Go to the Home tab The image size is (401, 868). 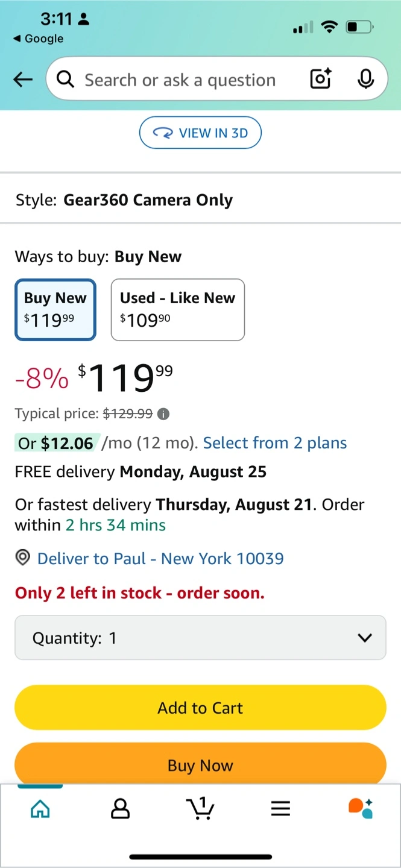point(40,809)
